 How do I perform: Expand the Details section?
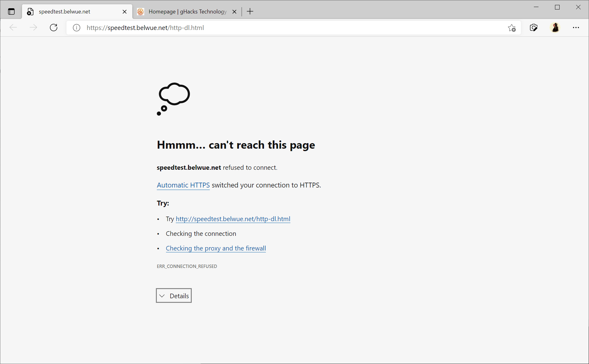tap(174, 296)
